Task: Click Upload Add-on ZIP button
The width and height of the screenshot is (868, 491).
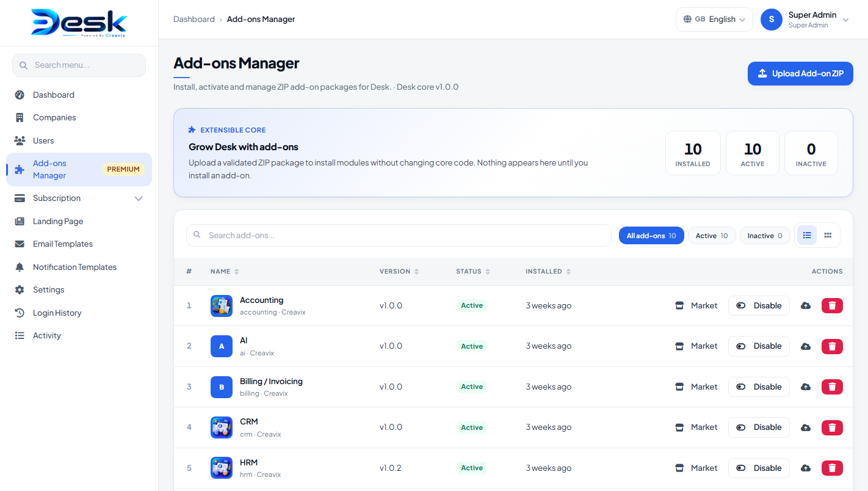Action: [x=800, y=73]
